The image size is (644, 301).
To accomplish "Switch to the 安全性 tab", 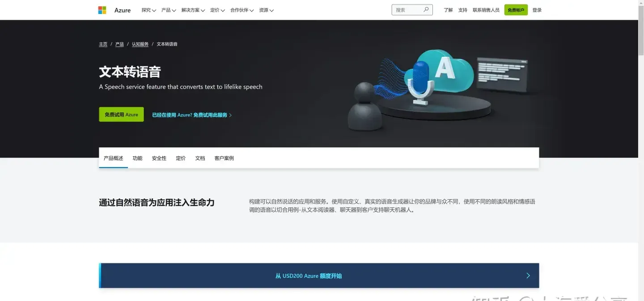I will tap(159, 158).
